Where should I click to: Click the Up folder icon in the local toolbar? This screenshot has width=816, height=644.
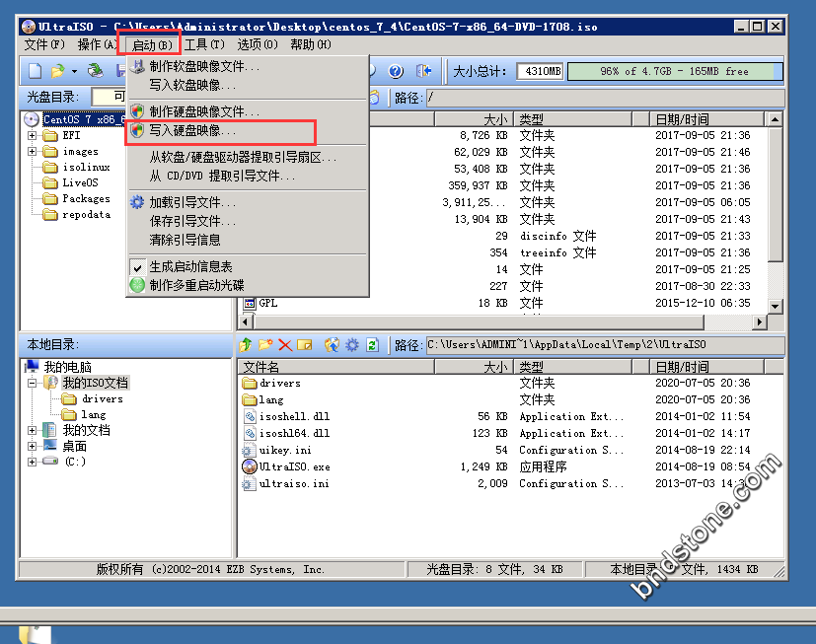(246, 345)
